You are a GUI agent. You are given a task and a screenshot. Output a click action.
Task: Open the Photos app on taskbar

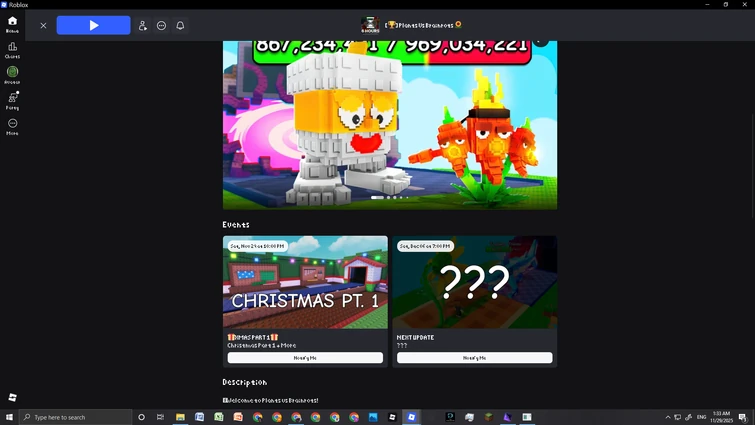[x=373, y=417]
